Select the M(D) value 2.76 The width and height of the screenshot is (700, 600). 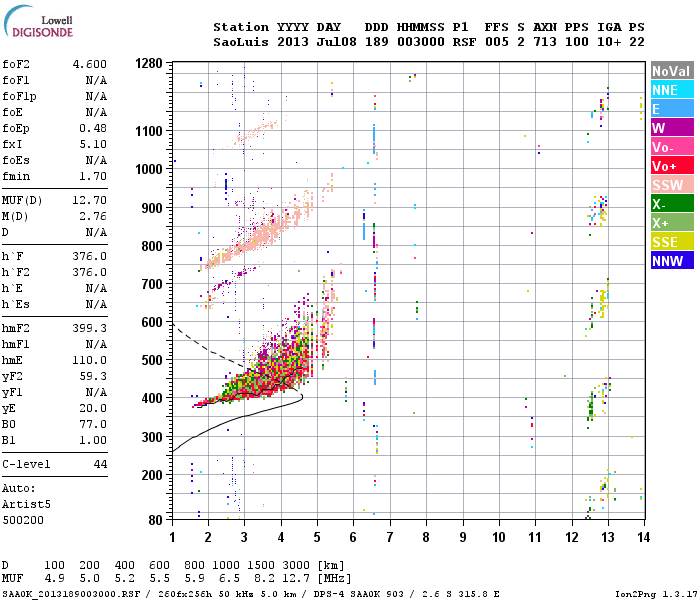93,216
